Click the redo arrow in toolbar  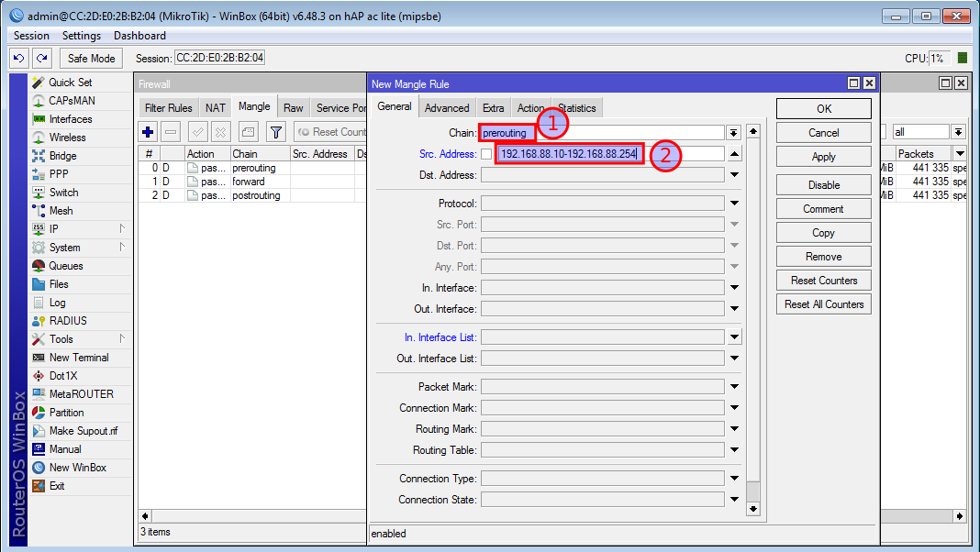point(42,58)
